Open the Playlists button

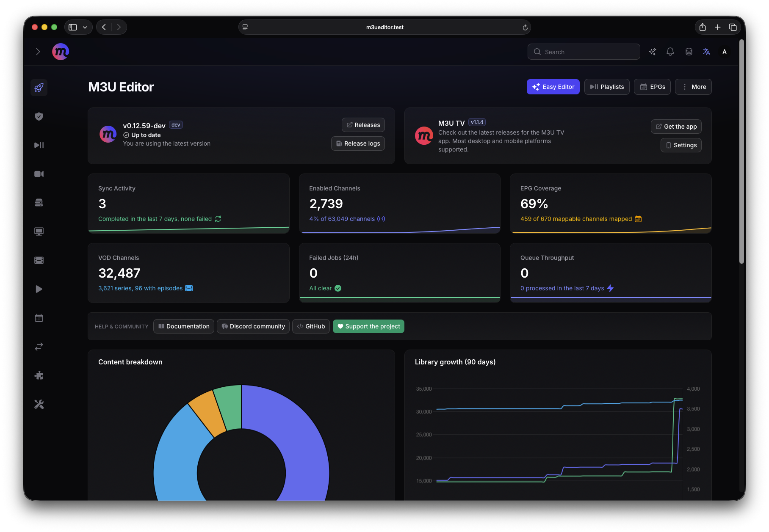(607, 87)
